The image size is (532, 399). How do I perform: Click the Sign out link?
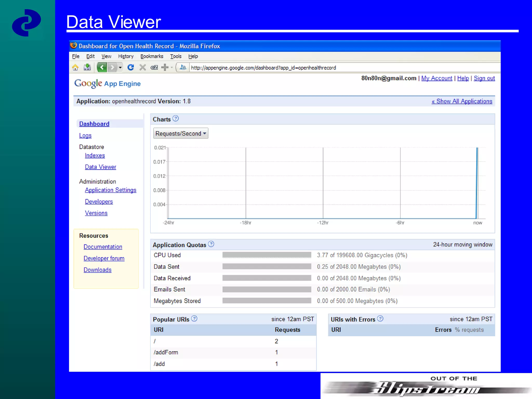pyautogui.click(x=484, y=78)
